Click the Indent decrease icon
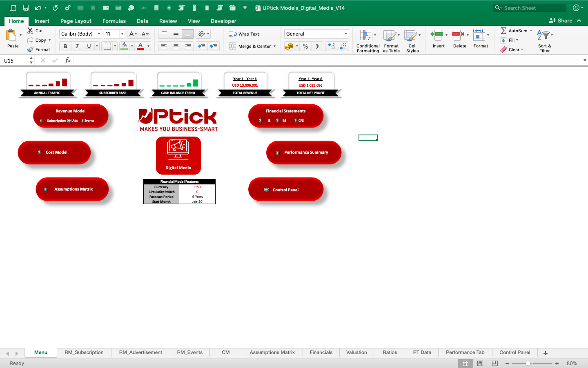The height and width of the screenshot is (368, 588). (x=201, y=46)
